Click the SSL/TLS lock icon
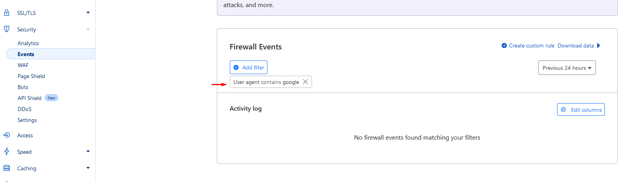 [x=7, y=13]
